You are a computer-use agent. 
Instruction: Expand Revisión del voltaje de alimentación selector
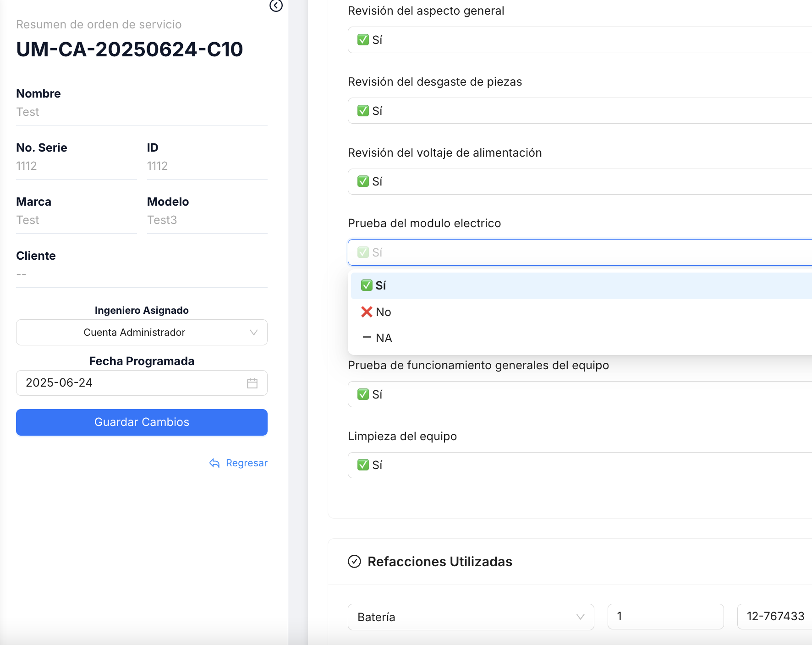click(577, 181)
